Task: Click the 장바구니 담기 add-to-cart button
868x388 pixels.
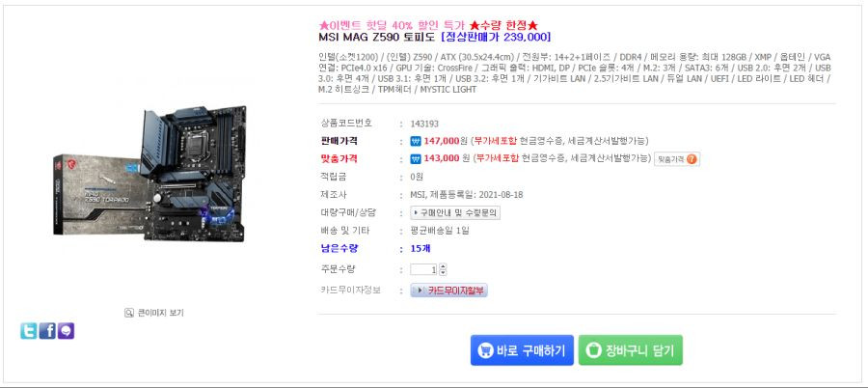Action: [x=631, y=350]
